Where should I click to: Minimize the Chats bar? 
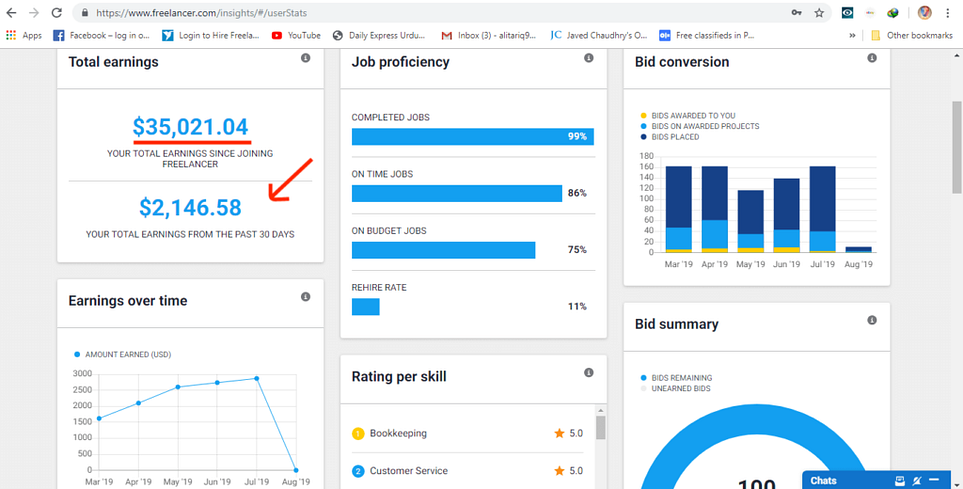pyautogui.click(x=934, y=480)
